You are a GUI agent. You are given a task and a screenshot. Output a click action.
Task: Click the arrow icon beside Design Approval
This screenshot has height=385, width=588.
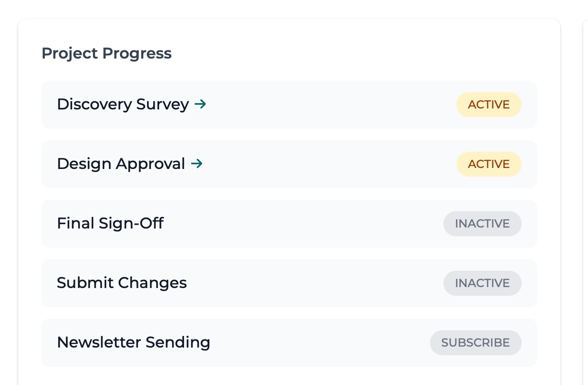click(x=197, y=164)
